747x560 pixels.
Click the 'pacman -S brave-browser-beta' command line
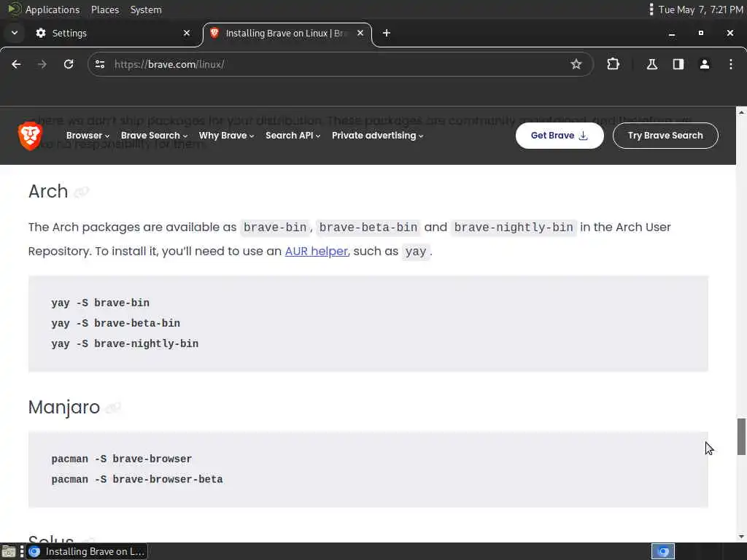click(x=137, y=480)
